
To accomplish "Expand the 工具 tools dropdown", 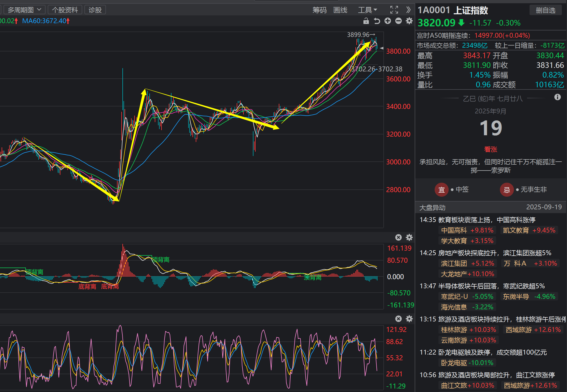I will point(367,10).
